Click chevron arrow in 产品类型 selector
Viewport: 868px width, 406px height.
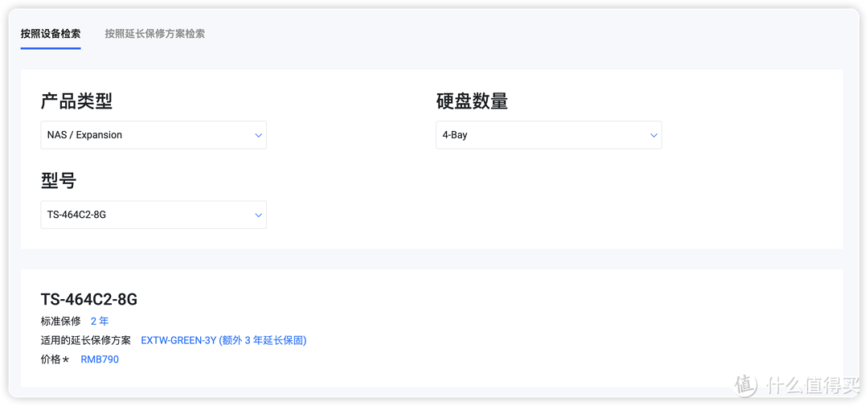258,136
